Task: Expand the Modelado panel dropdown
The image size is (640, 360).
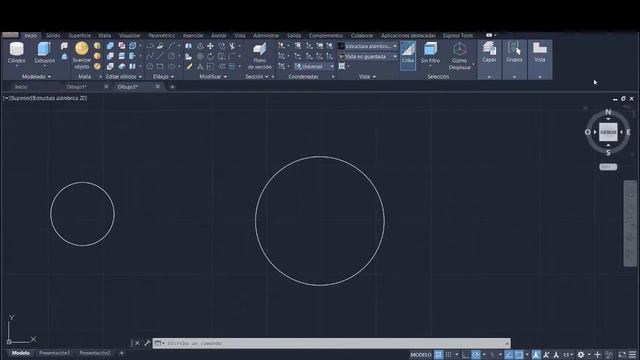Action: (36, 76)
